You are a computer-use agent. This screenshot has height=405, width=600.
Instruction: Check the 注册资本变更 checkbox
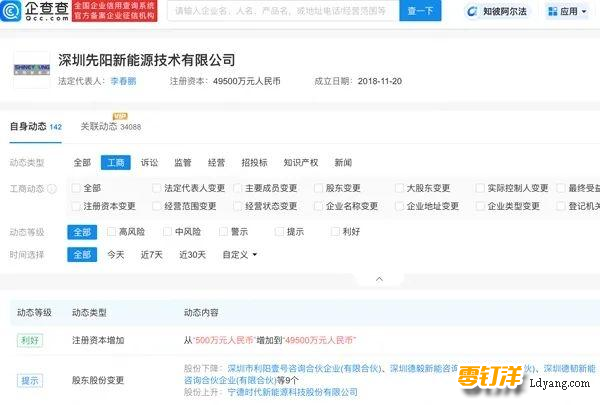pyautogui.click(x=76, y=206)
